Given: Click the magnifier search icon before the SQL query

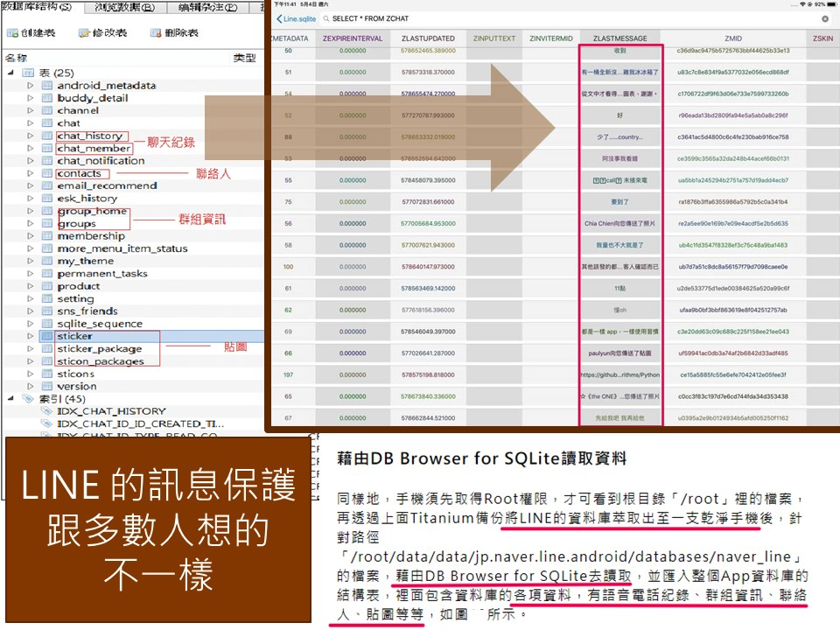Looking at the screenshot, I should [x=326, y=18].
